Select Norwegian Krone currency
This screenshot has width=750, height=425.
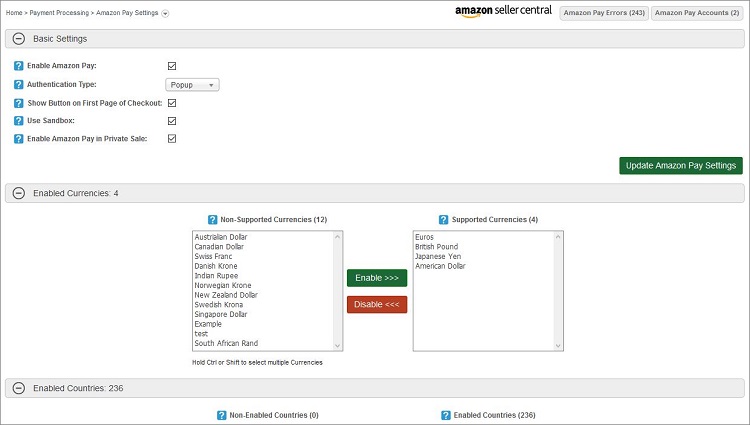[x=223, y=285]
